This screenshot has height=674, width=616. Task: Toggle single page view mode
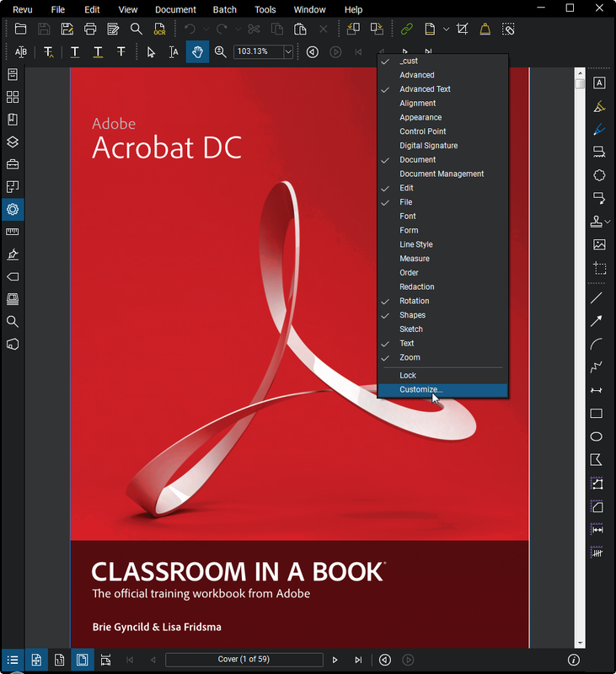[x=83, y=660]
